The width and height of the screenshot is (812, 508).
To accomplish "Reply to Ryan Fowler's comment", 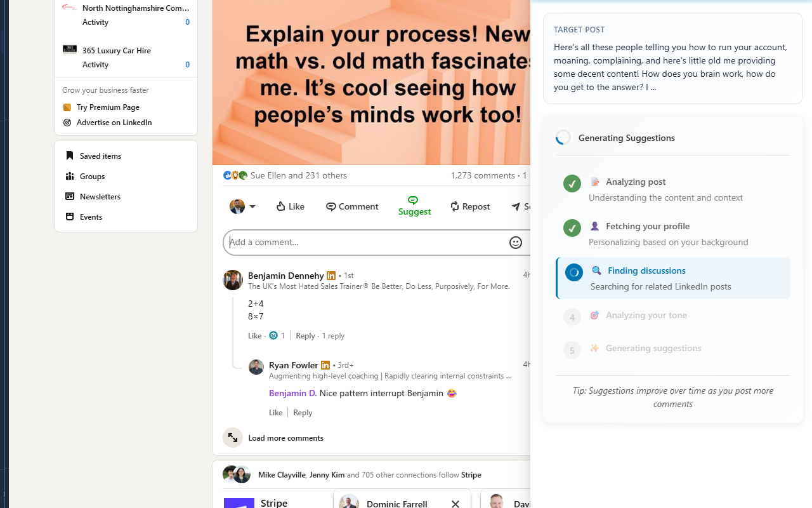I will pyautogui.click(x=303, y=412).
